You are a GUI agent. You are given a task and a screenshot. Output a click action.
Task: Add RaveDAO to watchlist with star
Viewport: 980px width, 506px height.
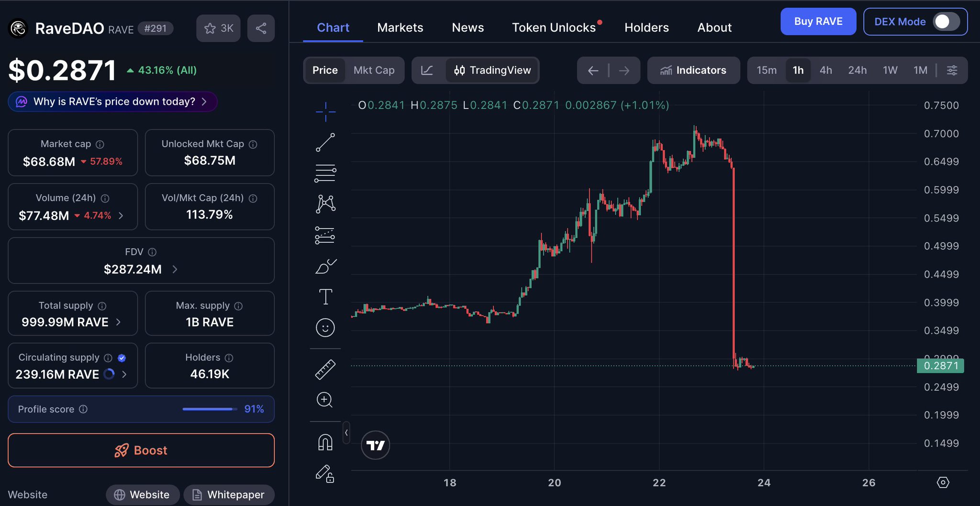click(x=218, y=28)
